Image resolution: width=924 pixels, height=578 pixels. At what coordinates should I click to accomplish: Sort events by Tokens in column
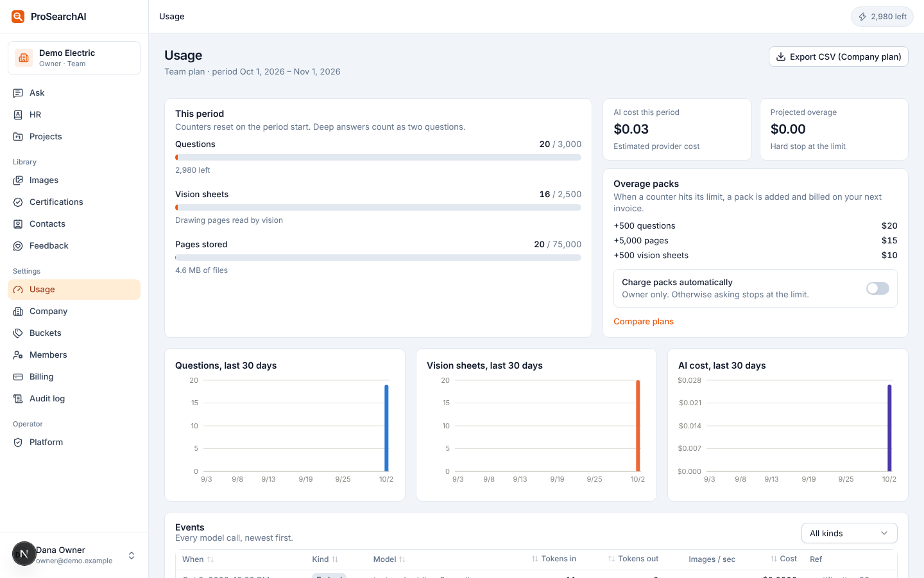[554, 559]
